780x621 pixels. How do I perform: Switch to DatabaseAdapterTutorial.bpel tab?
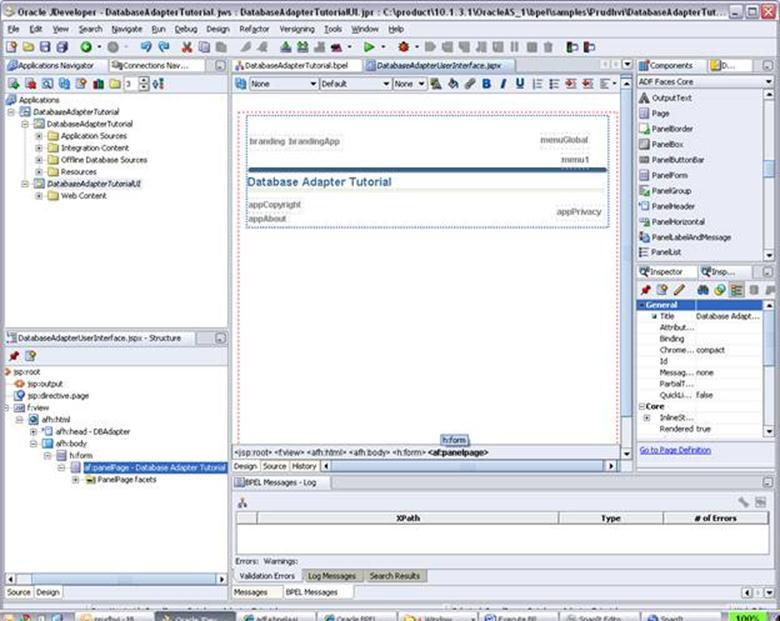pos(296,66)
